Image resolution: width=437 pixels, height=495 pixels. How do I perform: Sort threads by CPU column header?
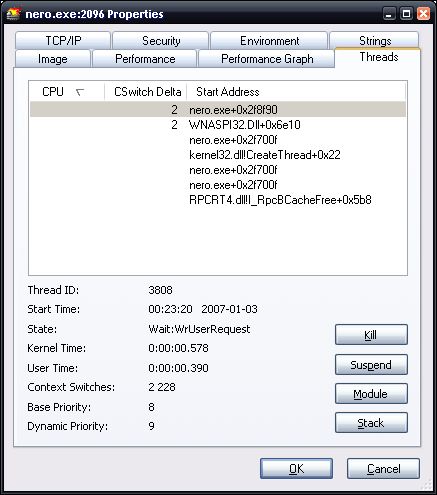click(x=67, y=92)
